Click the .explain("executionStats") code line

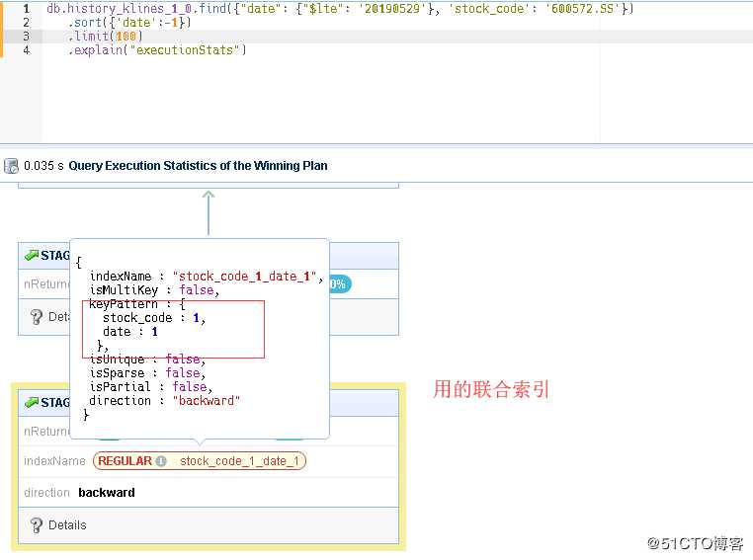point(157,50)
